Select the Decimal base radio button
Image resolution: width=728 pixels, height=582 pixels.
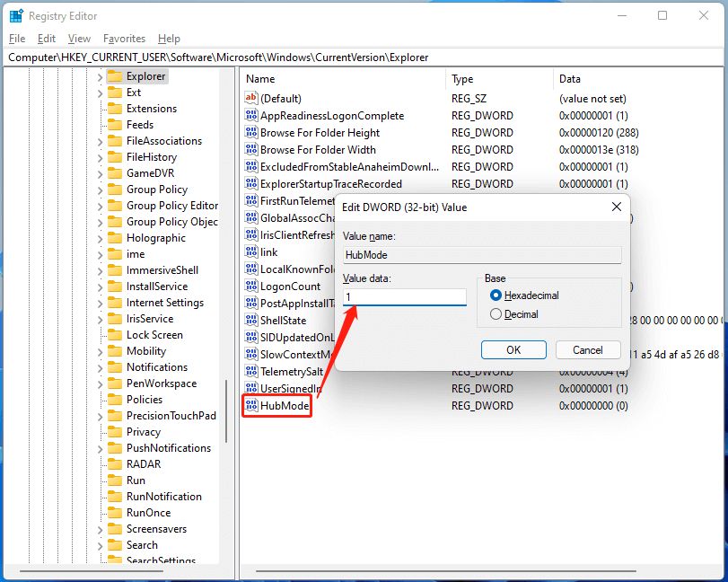tap(496, 314)
